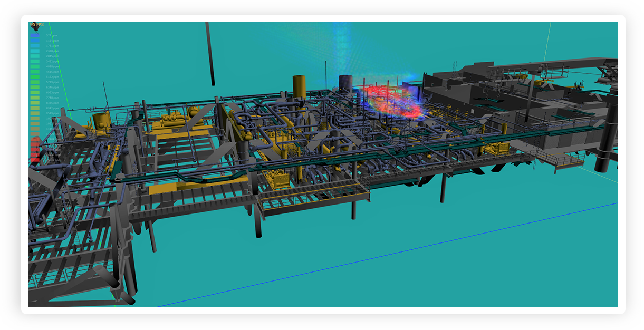Click the FPS counter in the corner
644x330 pixels.
pyautogui.click(x=36, y=25)
